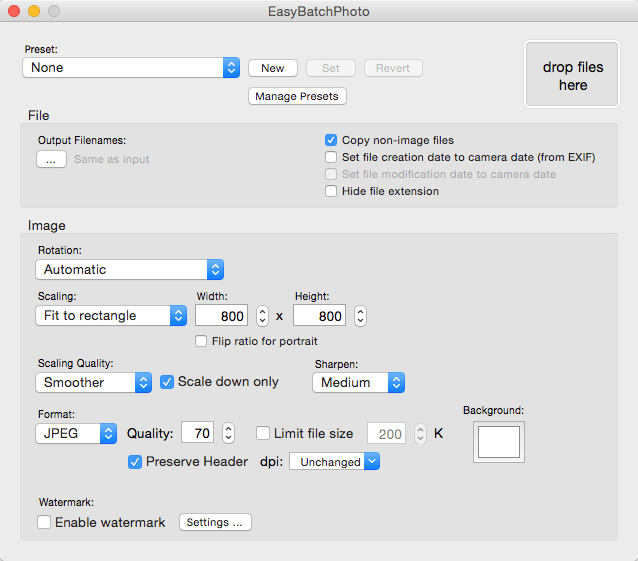The width and height of the screenshot is (638, 561).
Task: Click the Width stepper arrows
Action: tap(262, 316)
